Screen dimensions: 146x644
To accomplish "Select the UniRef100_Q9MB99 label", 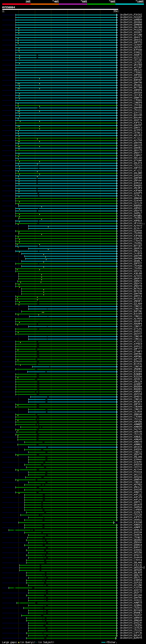I will (x=131, y=20).
